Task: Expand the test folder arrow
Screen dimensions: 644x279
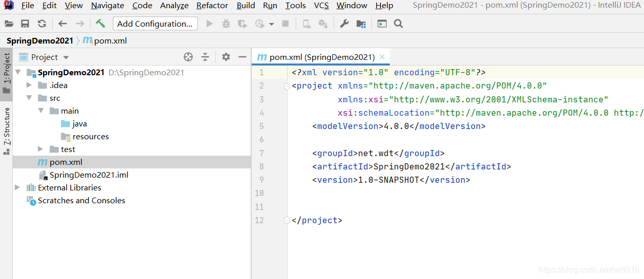Action: [x=40, y=149]
